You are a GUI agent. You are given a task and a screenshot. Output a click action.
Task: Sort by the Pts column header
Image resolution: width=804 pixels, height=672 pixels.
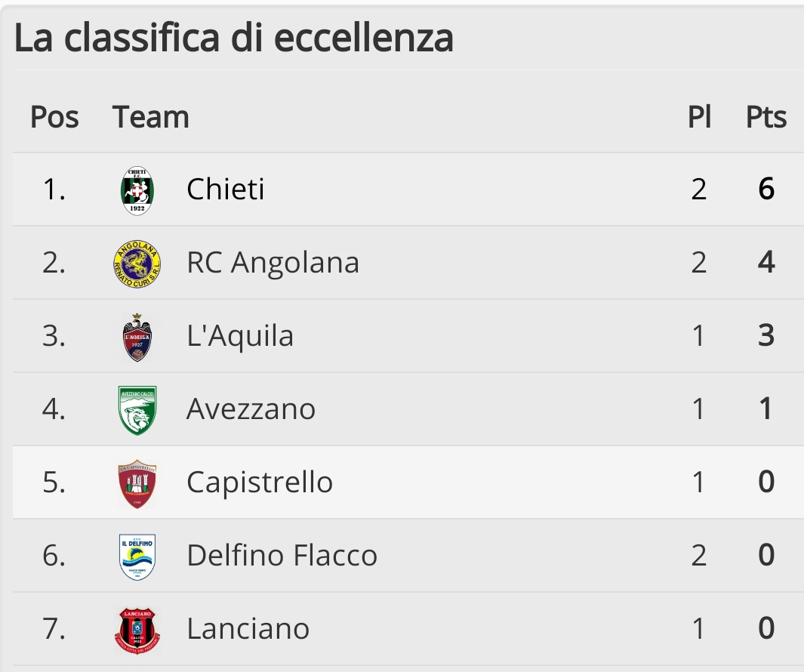[x=766, y=117]
